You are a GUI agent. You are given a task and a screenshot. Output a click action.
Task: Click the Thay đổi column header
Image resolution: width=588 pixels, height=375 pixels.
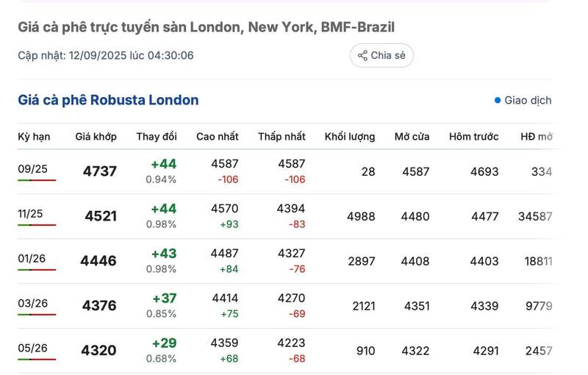coord(157,137)
